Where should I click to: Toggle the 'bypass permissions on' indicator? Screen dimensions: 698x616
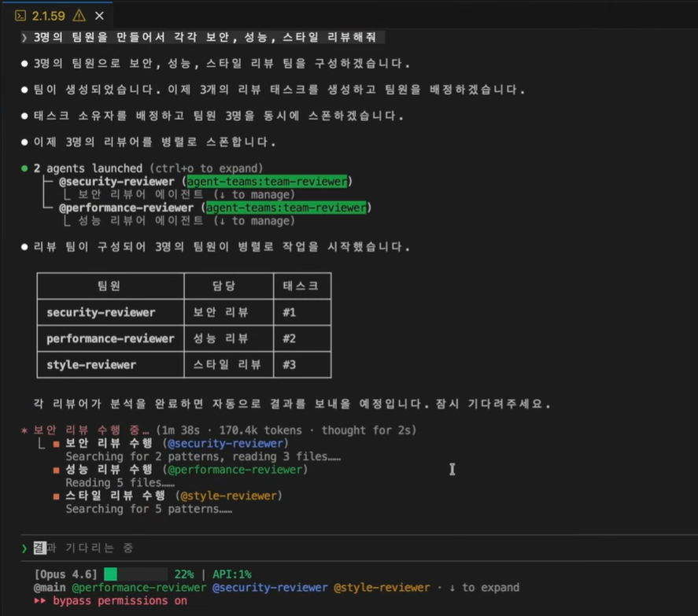coord(120,601)
